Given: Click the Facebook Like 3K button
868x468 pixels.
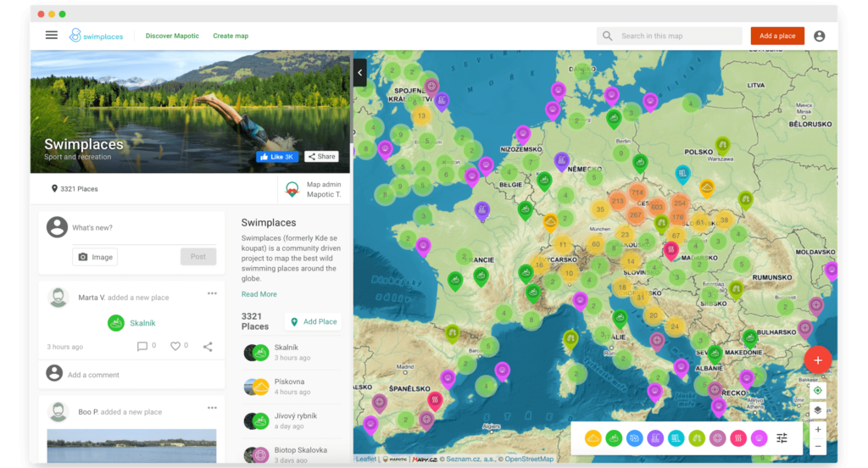Looking at the screenshot, I should click(277, 157).
